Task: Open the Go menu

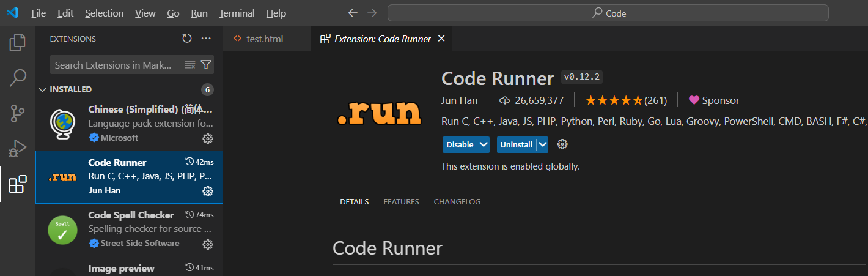Action: point(173,13)
